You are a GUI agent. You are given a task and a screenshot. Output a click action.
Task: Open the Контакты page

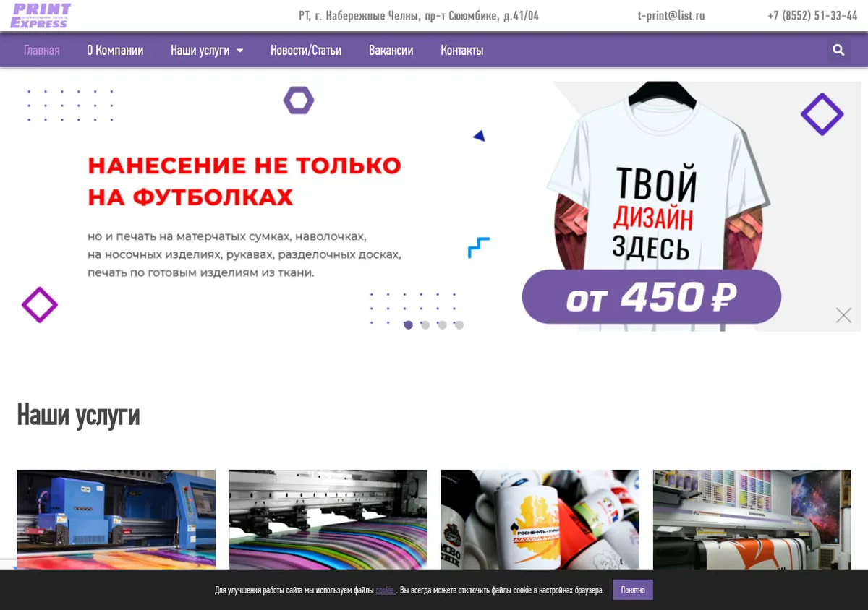point(462,51)
